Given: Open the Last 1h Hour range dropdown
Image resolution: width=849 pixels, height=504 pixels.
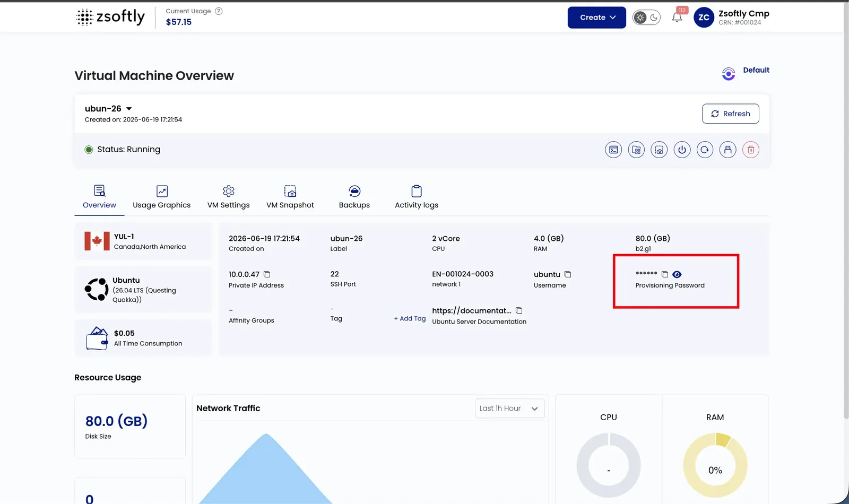Looking at the screenshot, I should click(x=510, y=409).
